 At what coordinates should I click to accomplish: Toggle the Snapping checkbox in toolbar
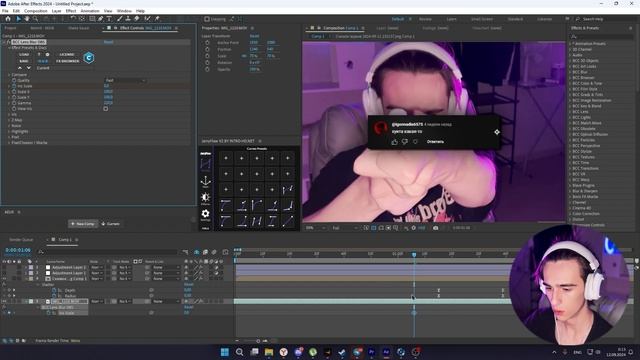207,19
